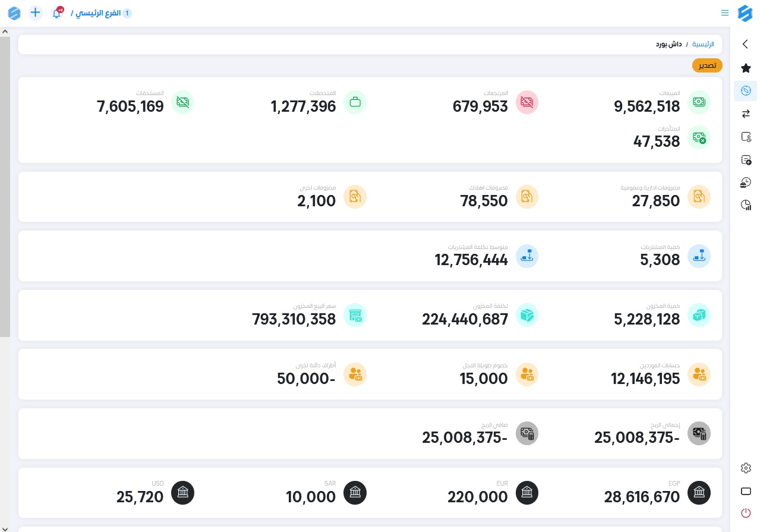
Task: Select the dashboard compass icon in sidebar
Action: click(746, 90)
